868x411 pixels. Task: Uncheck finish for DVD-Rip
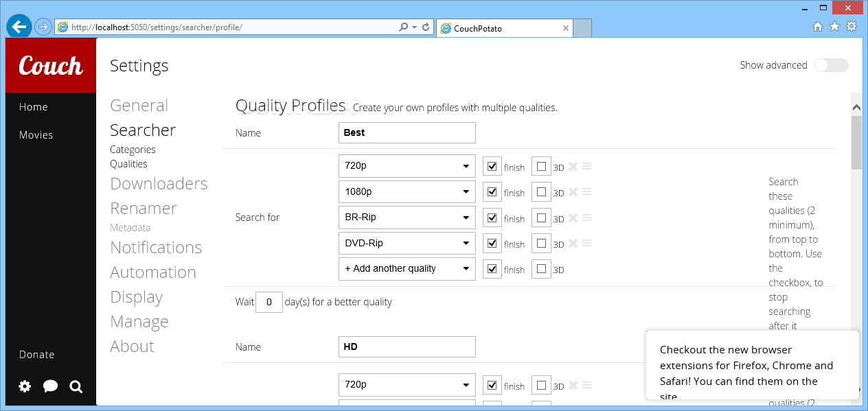coord(492,243)
